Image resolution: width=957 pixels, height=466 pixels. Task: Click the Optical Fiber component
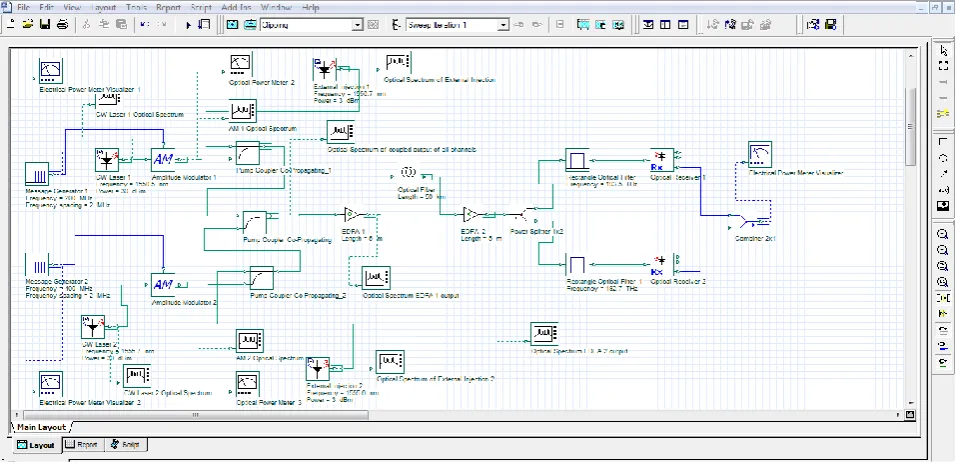coord(410,174)
